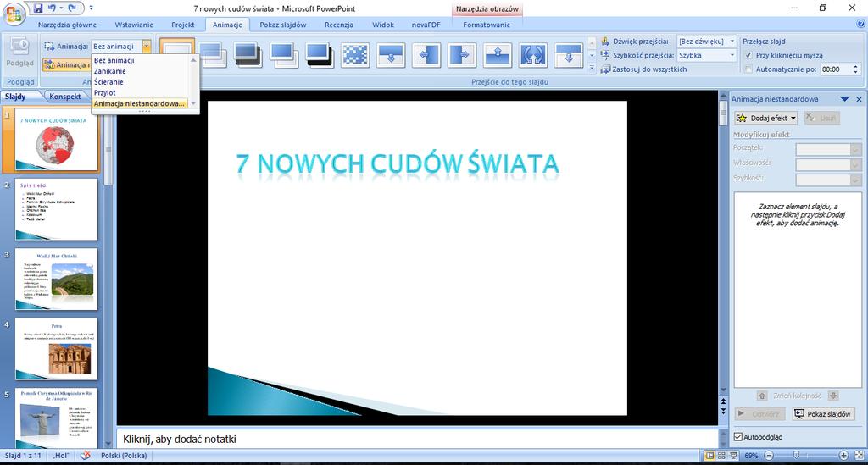Select slide 4 Petra thumbnail
The image size is (868, 465).
[x=57, y=349]
